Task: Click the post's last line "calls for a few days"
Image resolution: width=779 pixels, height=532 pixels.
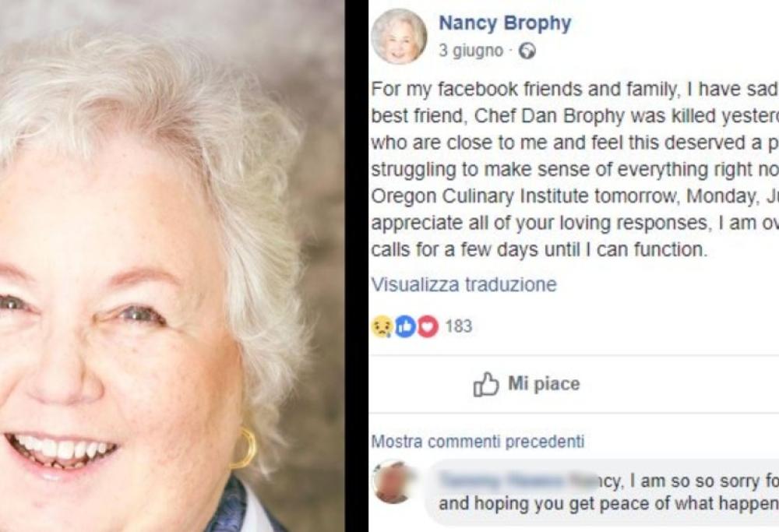Action: click(538, 251)
